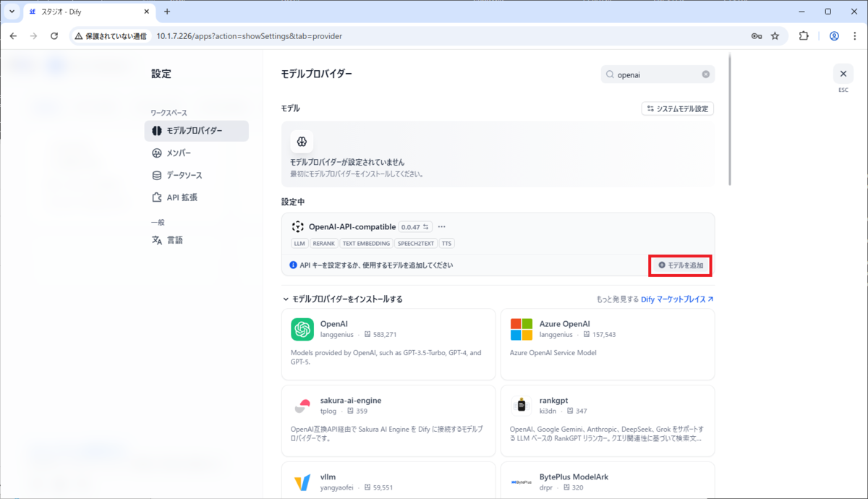The height and width of the screenshot is (499, 868).
Task: Click the 言語 translate icon
Action: pyautogui.click(x=157, y=240)
